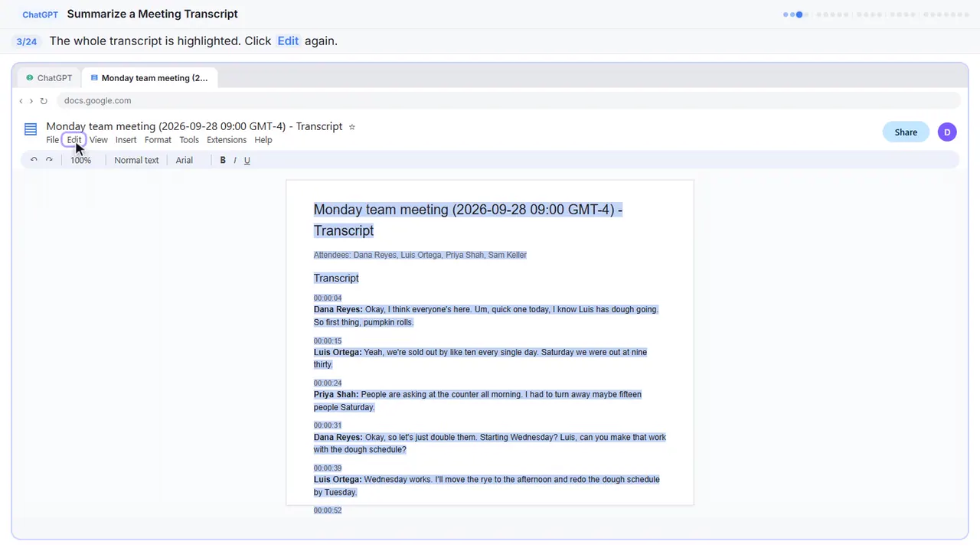980x551 pixels.
Task: Click timestamp 00:00:39
Action: point(328,468)
